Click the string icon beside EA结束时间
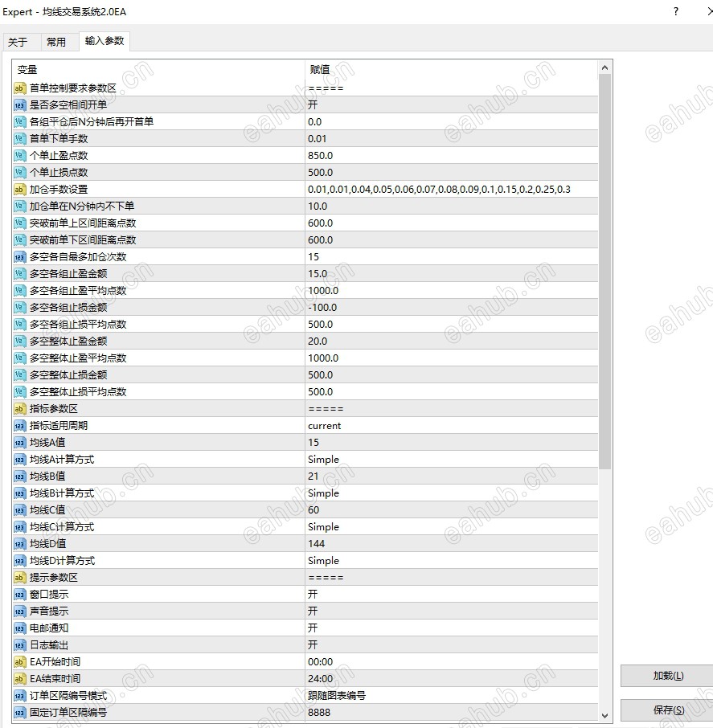Screen dimensions: 713x728 19,679
